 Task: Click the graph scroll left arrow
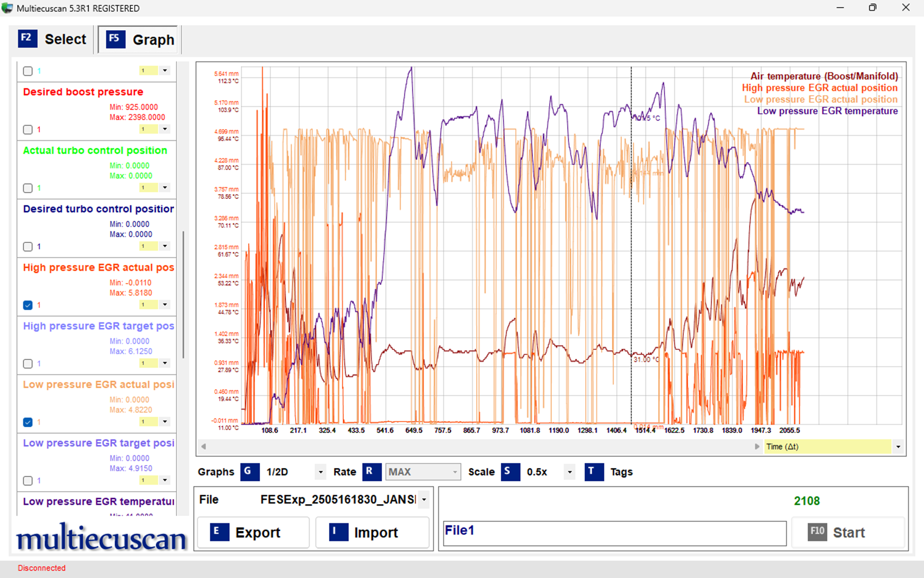click(203, 447)
